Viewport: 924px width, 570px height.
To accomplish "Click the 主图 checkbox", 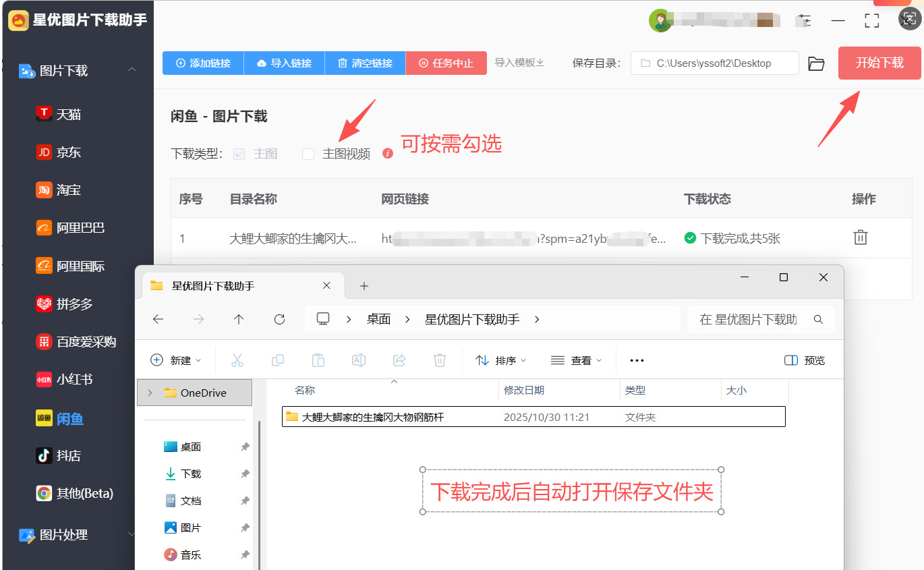I will (x=239, y=154).
